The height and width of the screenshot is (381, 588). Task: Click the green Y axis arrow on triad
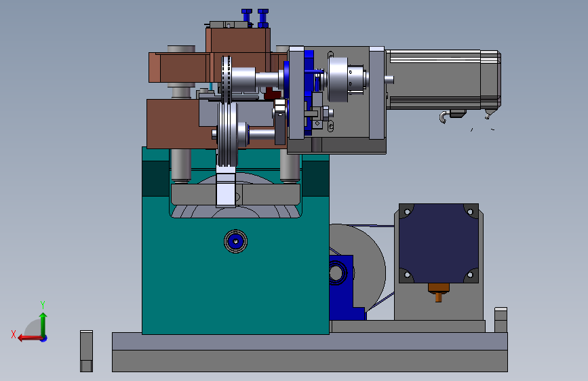[43, 324]
